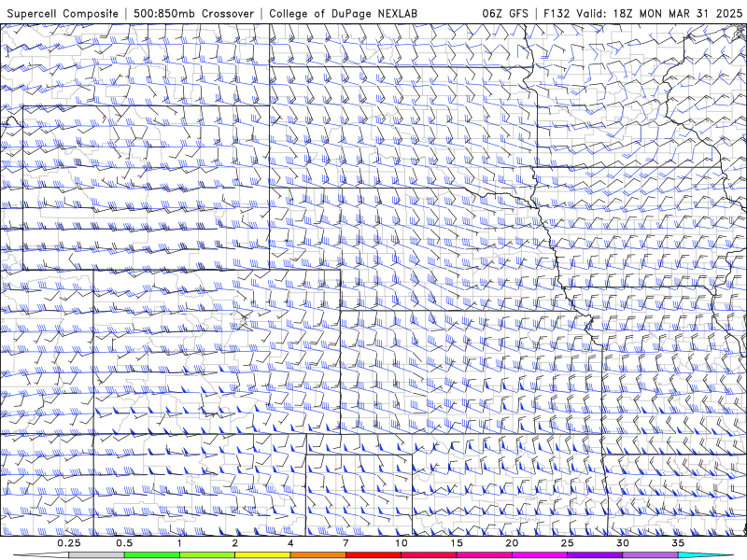747x560 pixels.
Task: Click the "10" color scale label
Action: [x=402, y=543]
